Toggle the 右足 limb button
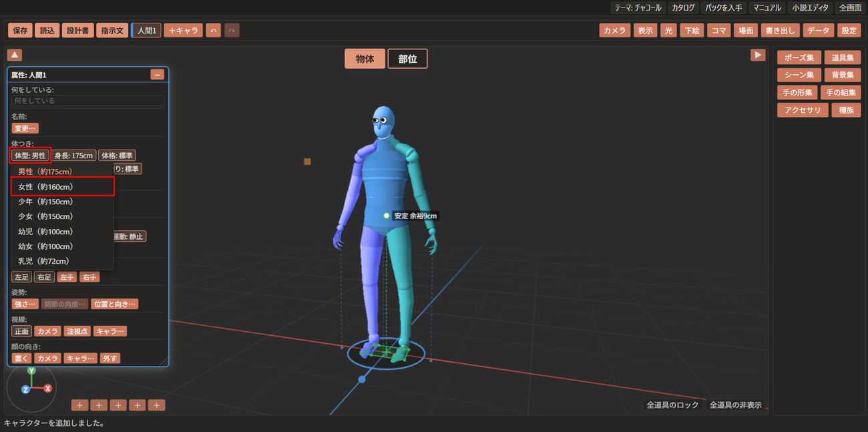This screenshot has height=432, width=868. point(44,277)
